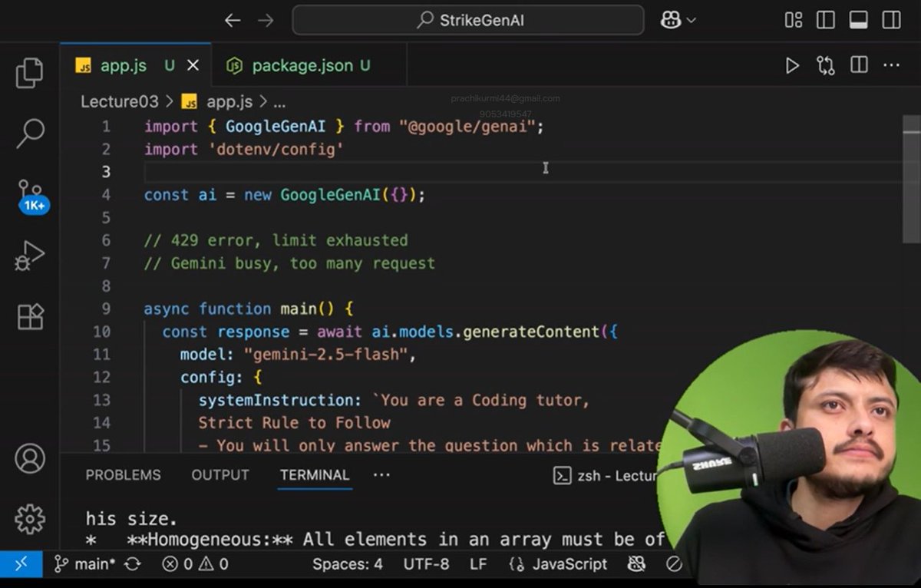Click line number 9 in gutter
This screenshot has width=921, height=588.
[x=105, y=309]
